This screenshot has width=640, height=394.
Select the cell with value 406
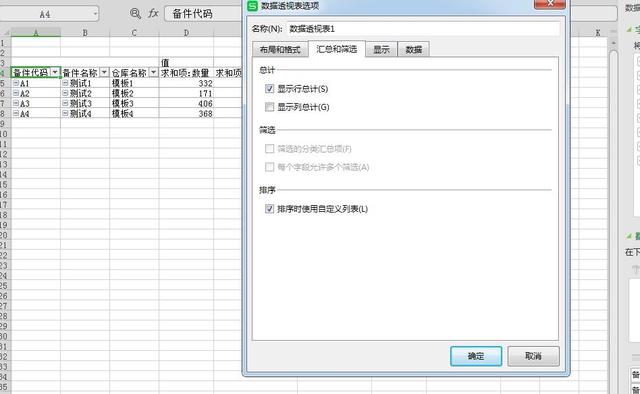(x=186, y=103)
